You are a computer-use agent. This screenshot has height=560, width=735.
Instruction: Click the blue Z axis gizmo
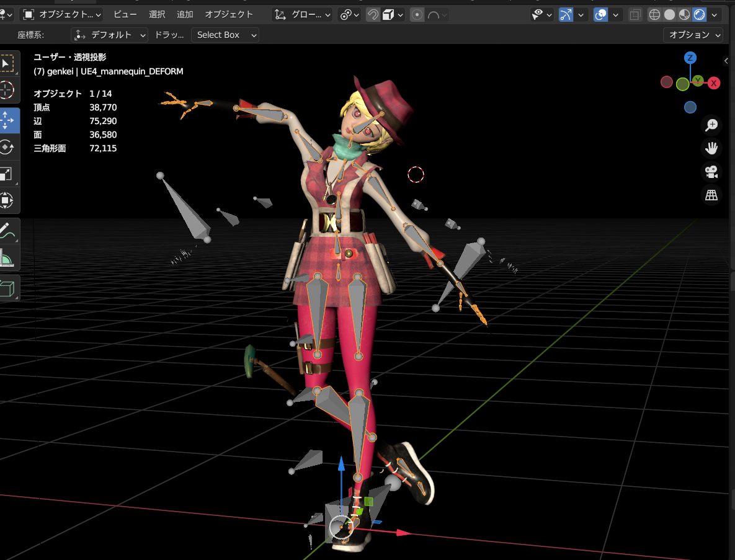690,58
